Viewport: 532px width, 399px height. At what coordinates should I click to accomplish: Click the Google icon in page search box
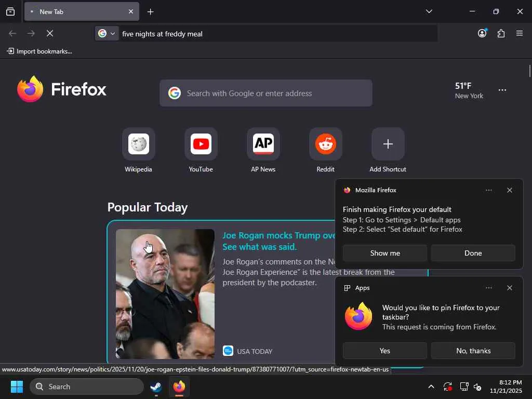175,93
